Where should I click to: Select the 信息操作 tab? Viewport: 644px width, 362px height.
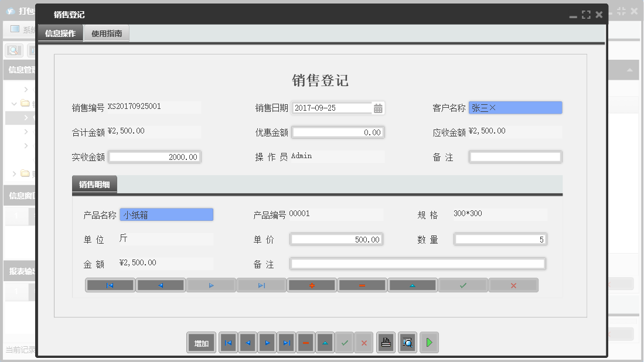tap(60, 33)
